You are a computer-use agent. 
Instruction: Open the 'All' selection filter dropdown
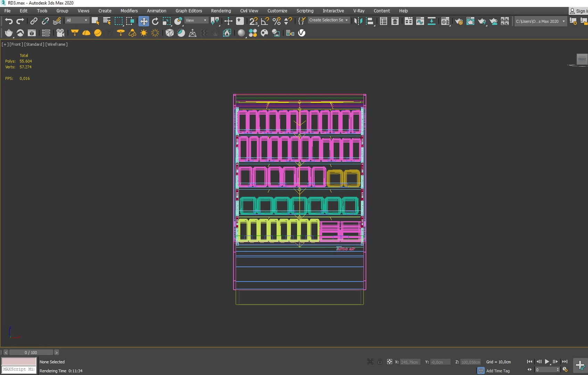coord(77,20)
